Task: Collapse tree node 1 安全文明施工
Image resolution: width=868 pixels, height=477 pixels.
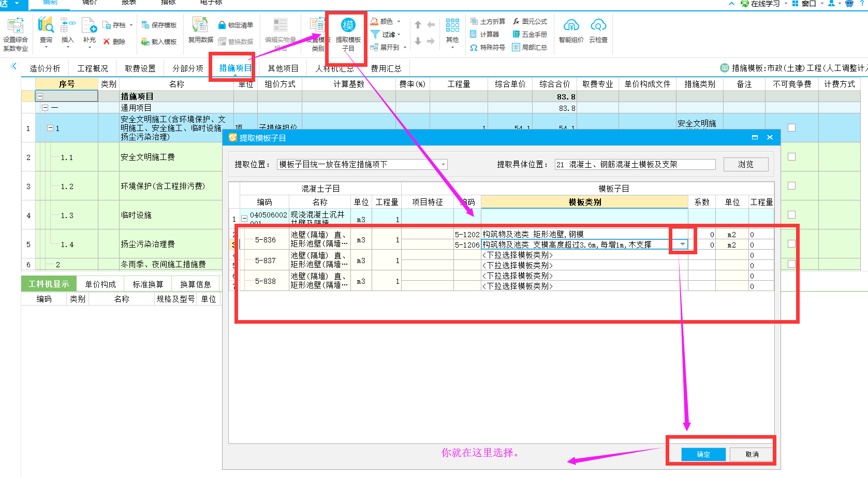Action: click(50, 128)
